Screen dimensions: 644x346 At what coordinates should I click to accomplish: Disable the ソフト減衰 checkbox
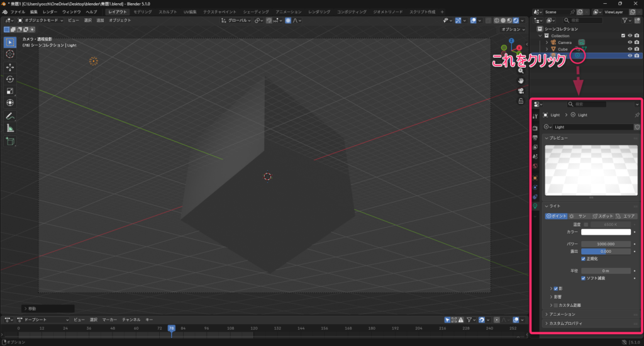point(584,277)
